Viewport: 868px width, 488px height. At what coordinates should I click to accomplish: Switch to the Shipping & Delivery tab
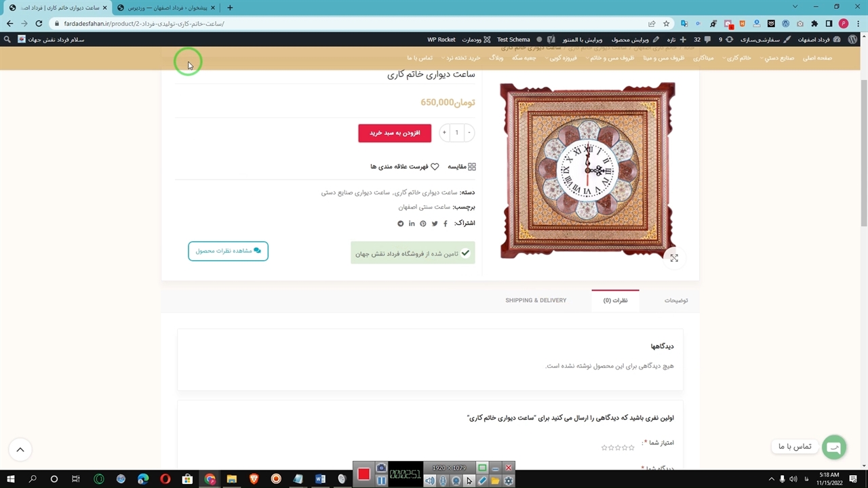[x=536, y=300]
